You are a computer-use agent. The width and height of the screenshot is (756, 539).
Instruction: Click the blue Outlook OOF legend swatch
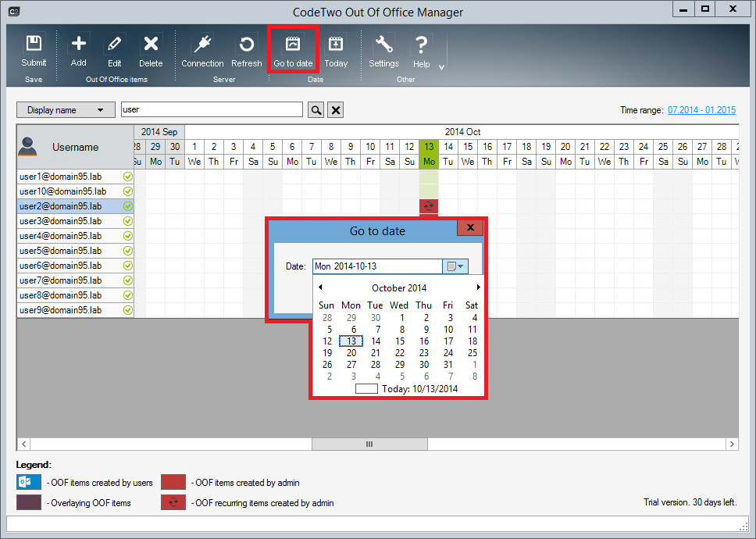[29, 482]
